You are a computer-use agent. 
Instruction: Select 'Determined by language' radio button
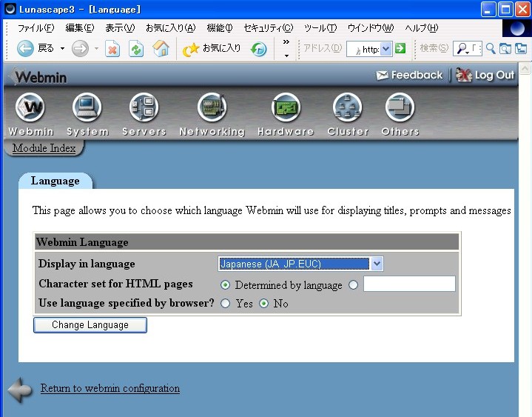225,285
